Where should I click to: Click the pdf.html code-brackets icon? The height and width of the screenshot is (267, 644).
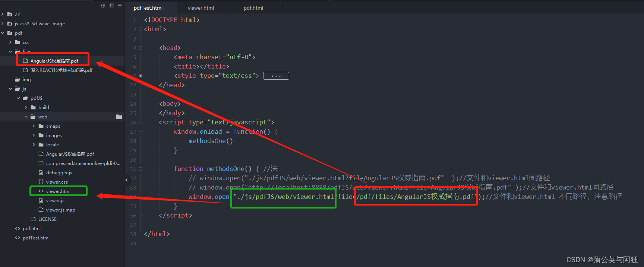[x=18, y=228]
